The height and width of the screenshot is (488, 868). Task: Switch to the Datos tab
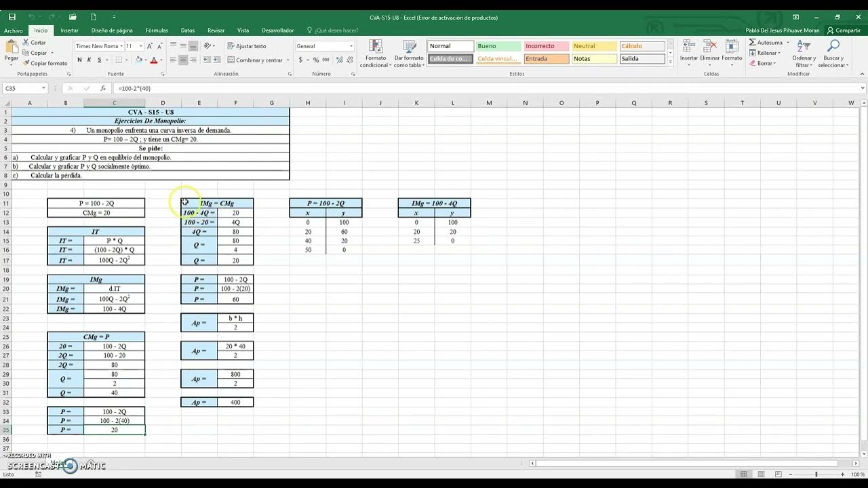click(188, 30)
